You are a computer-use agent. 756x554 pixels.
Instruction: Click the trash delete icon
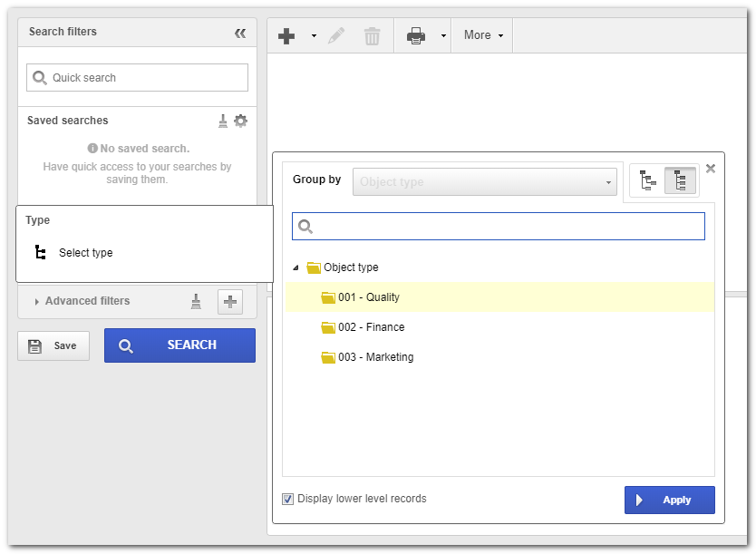pos(372,36)
